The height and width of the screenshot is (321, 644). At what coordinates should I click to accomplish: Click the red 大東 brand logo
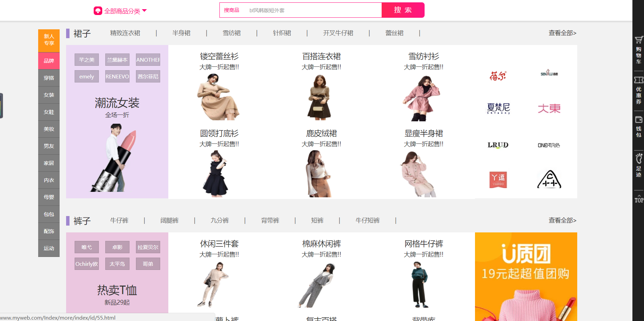(549, 109)
